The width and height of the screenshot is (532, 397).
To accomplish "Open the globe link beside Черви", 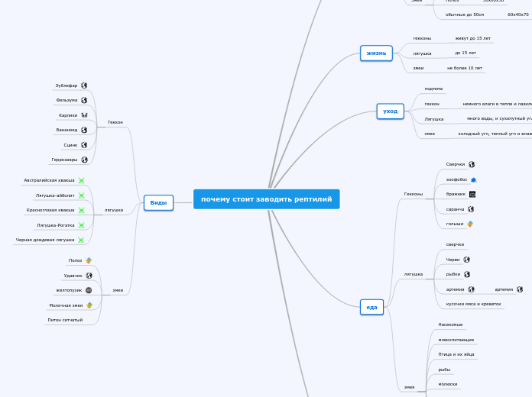I will [466, 260].
